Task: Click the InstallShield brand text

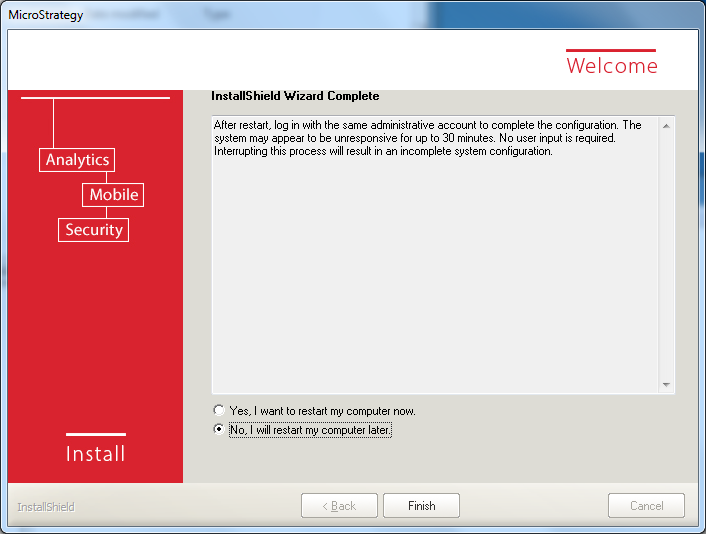Action: (x=46, y=507)
